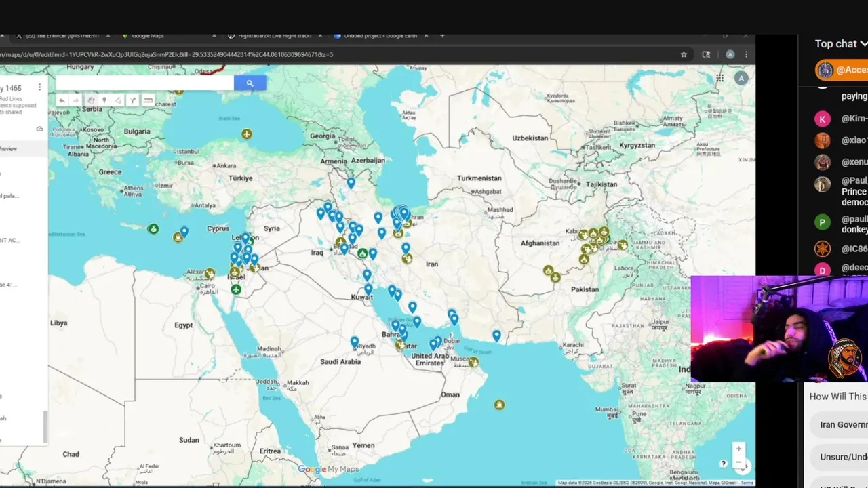Click the blue pin near Riyadh
868x488 pixels.
coord(354,342)
